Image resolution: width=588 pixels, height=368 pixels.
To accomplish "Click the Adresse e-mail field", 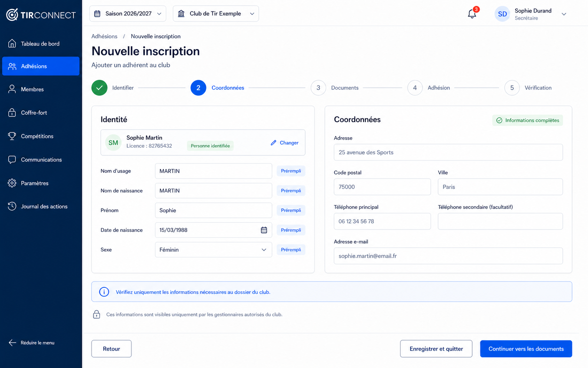I will (448, 256).
